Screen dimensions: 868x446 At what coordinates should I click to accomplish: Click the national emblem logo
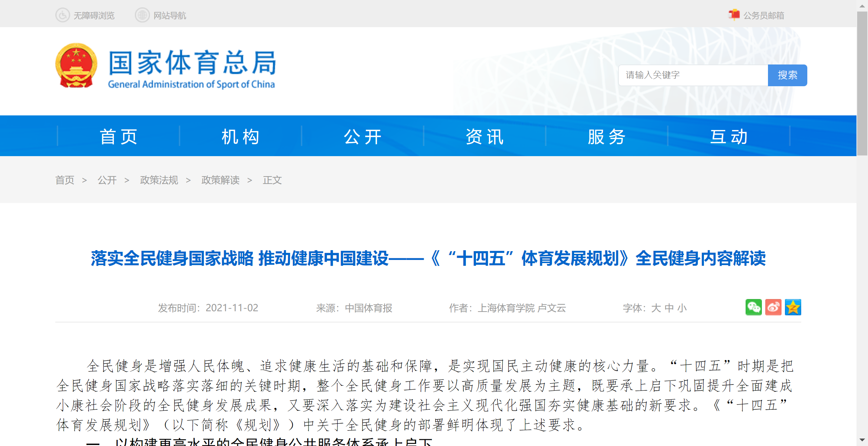point(76,65)
